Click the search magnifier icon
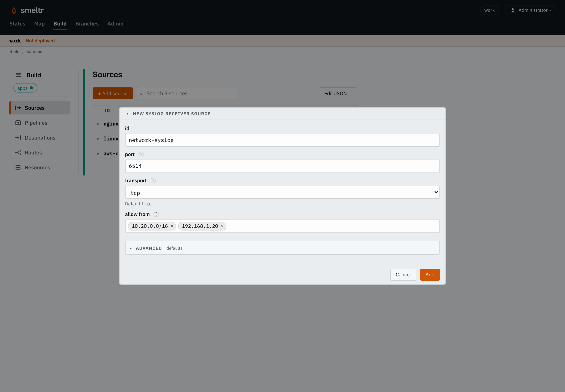 point(141,93)
